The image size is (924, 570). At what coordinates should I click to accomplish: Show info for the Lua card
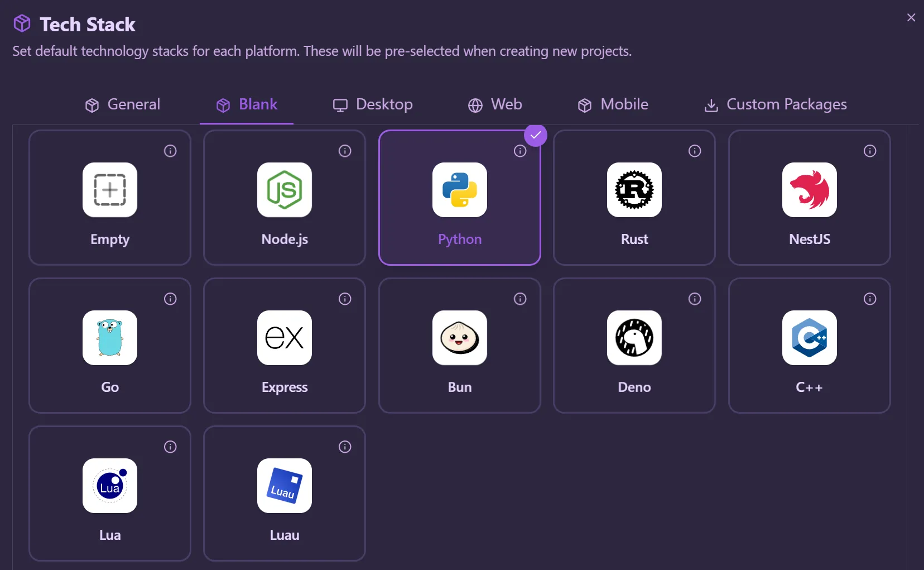tap(170, 447)
